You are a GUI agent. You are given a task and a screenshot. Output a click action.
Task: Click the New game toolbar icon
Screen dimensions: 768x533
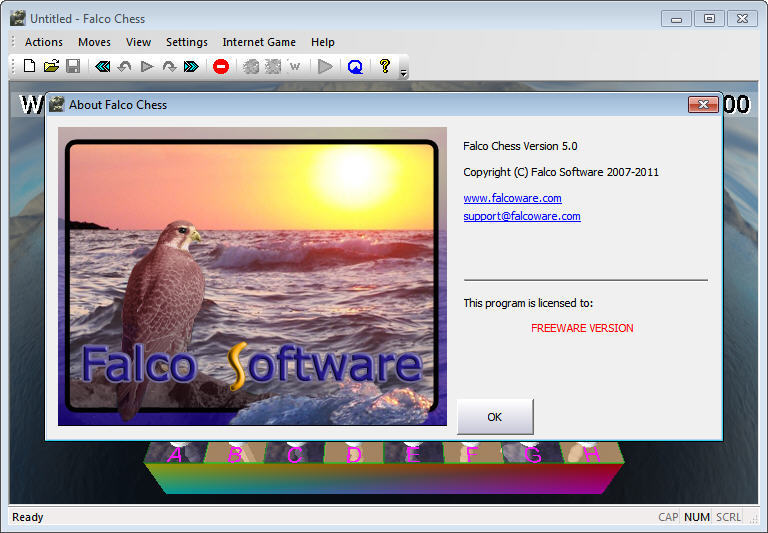(x=29, y=66)
